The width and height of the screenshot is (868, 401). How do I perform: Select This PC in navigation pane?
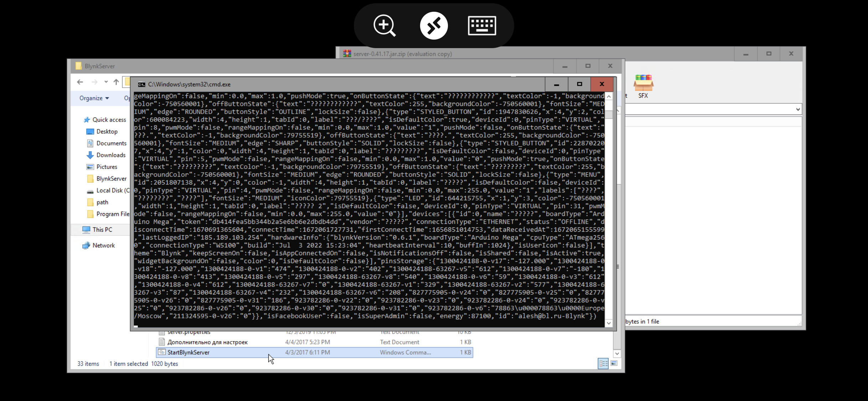102,230
